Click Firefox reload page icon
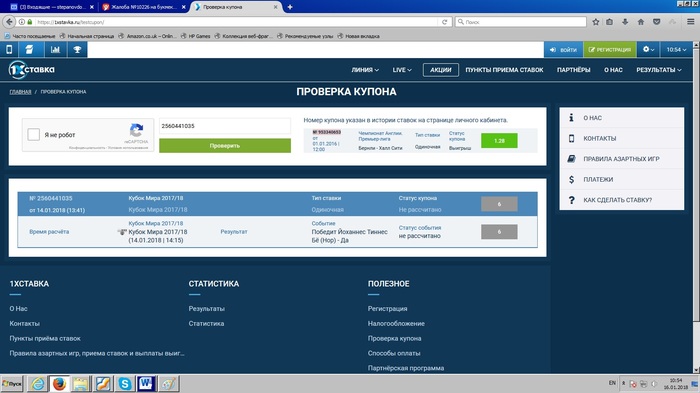 pyautogui.click(x=445, y=22)
